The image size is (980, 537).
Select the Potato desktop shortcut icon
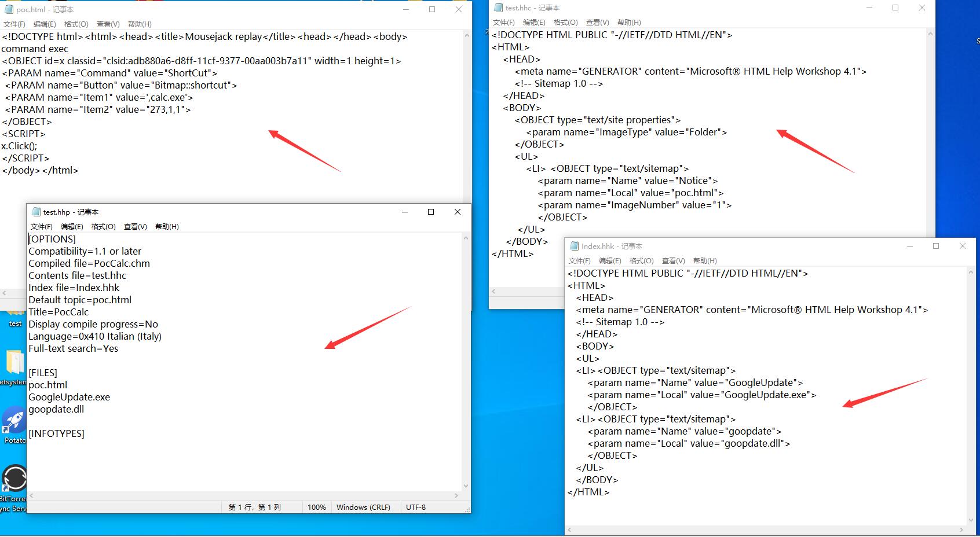click(13, 420)
